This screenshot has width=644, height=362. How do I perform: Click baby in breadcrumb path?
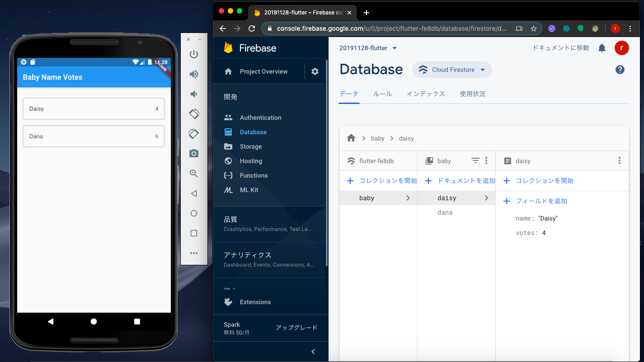click(x=377, y=138)
